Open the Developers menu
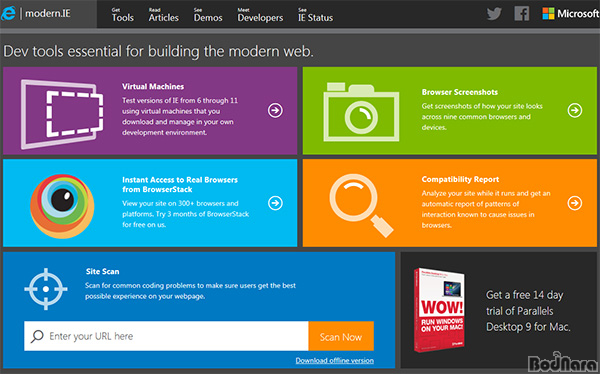Image resolution: width=600 pixels, height=374 pixels. 260,15
